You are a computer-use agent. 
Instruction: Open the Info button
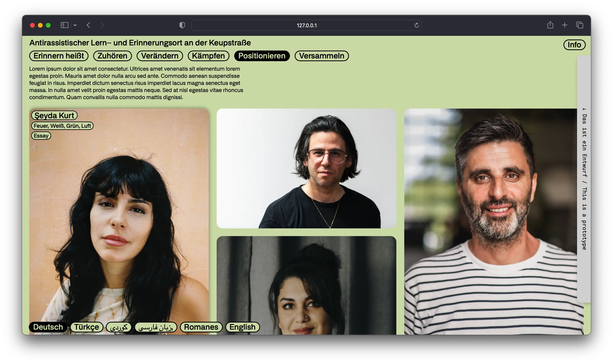[x=574, y=45]
